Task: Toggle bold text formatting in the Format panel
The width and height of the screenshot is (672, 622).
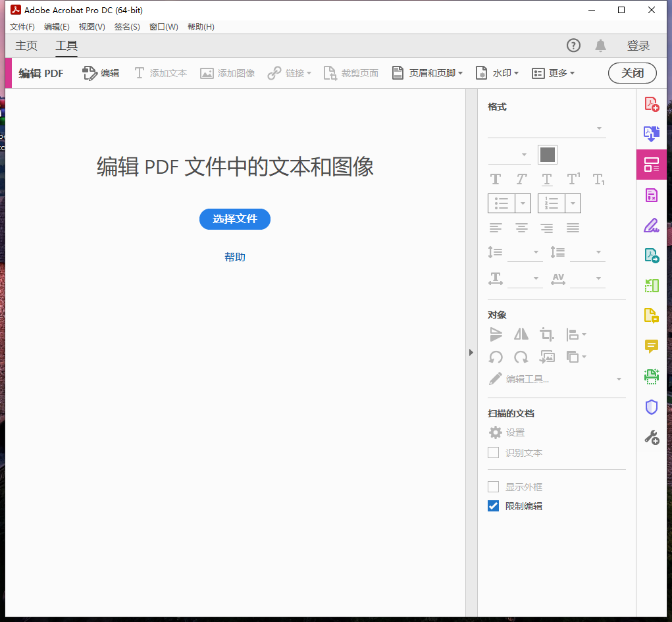Action: pyautogui.click(x=495, y=178)
